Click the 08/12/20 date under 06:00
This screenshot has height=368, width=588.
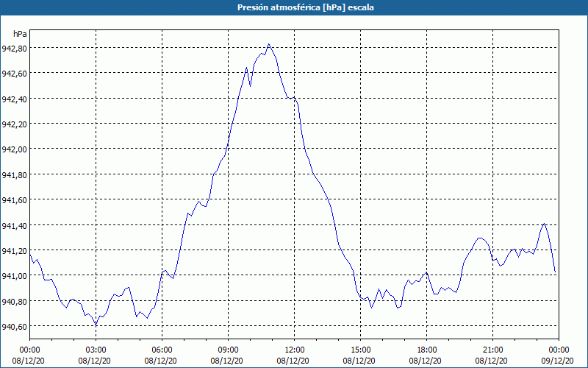click(x=160, y=361)
